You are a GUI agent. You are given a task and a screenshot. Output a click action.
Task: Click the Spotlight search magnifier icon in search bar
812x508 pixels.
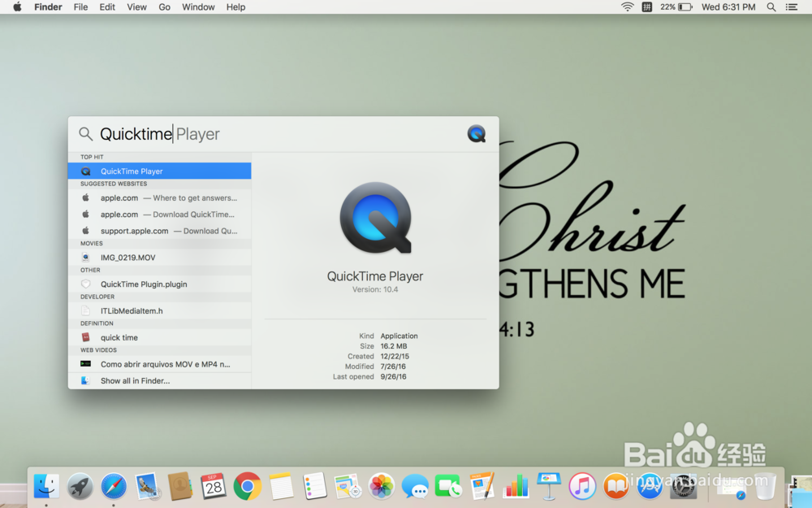point(85,134)
